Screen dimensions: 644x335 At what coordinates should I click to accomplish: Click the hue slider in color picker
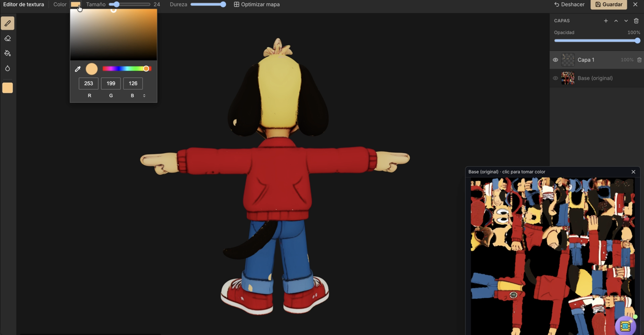(x=127, y=69)
